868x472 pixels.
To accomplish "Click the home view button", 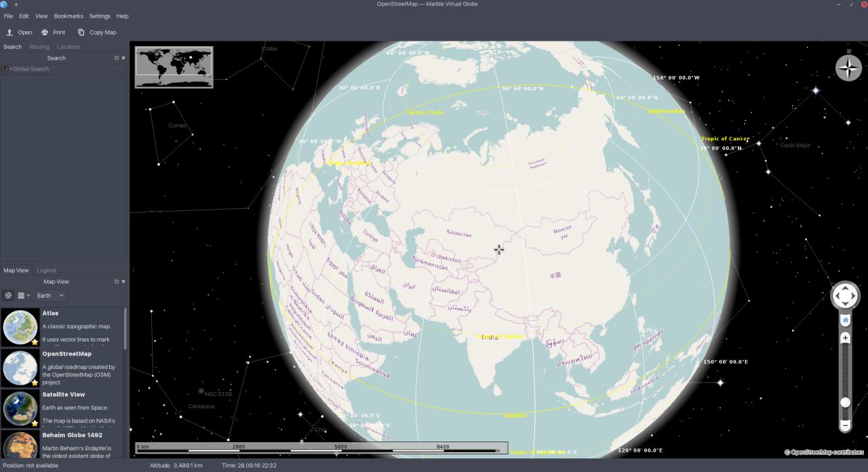I will pos(845,319).
